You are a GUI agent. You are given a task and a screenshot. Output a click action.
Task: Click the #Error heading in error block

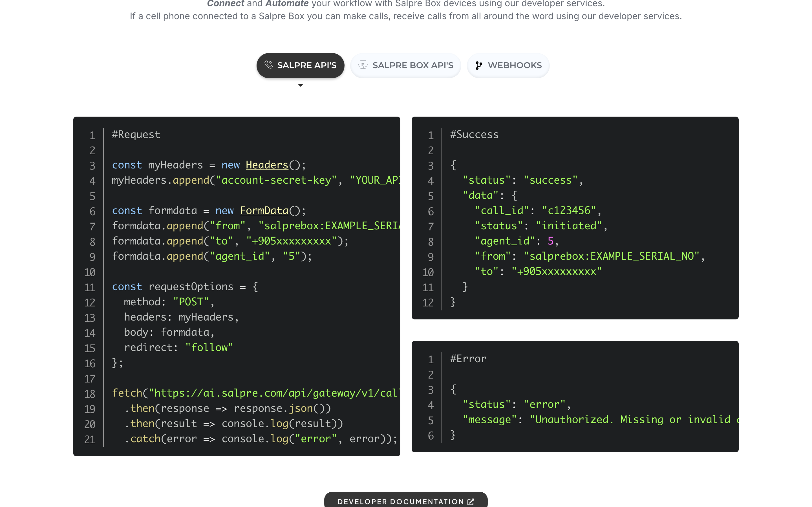click(x=468, y=359)
